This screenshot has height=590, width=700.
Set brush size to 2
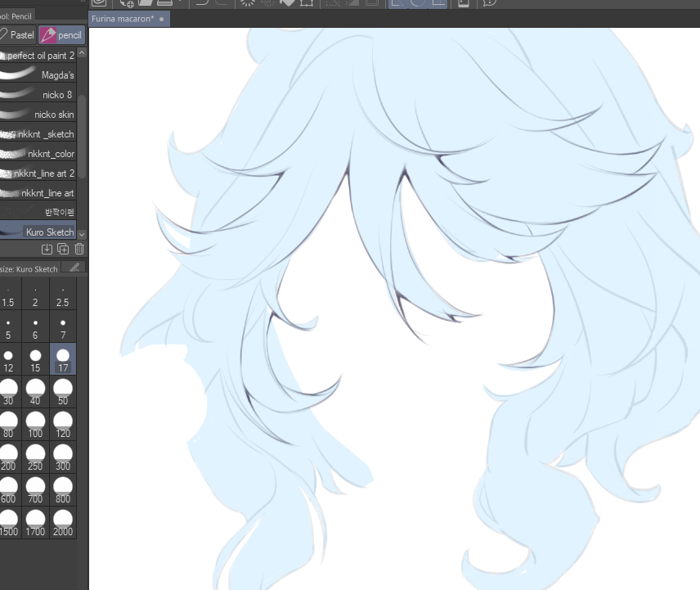(35, 295)
